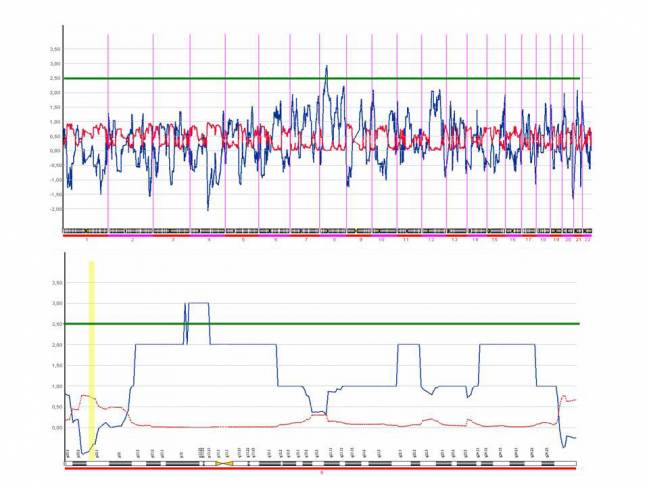649x487 pixels.
Task: Click chromosome label 7 under the genome-wide plot
Action: [306, 240]
